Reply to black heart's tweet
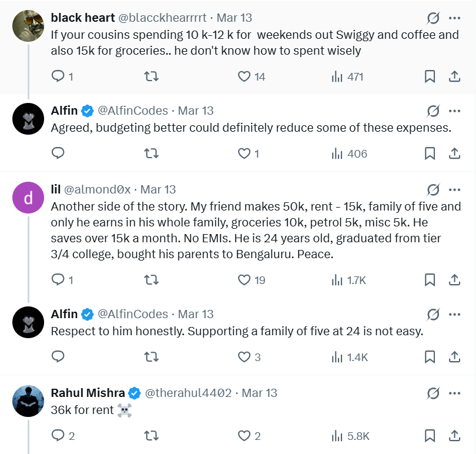The height and width of the screenshot is (454, 476). 58,76
